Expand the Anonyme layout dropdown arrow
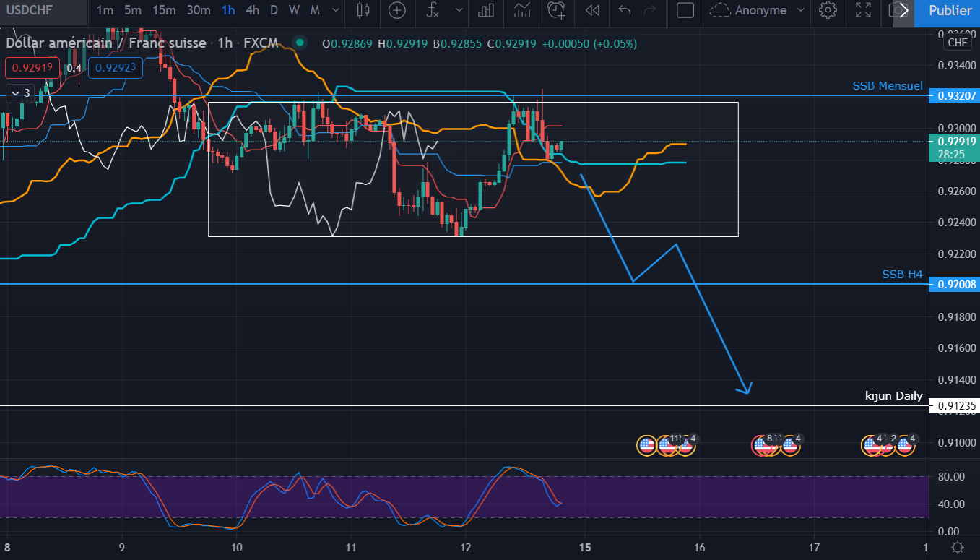Image resolution: width=980 pixels, height=560 pixels. point(800,11)
